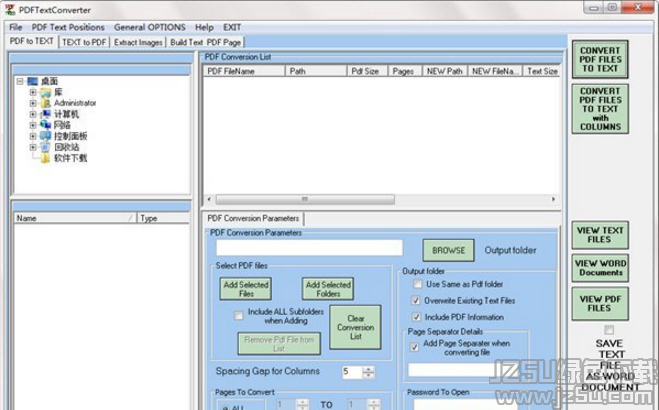Viewport: 659px width, 410px height.
Task: Expand the Administrator tree node
Action: click(33, 103)
